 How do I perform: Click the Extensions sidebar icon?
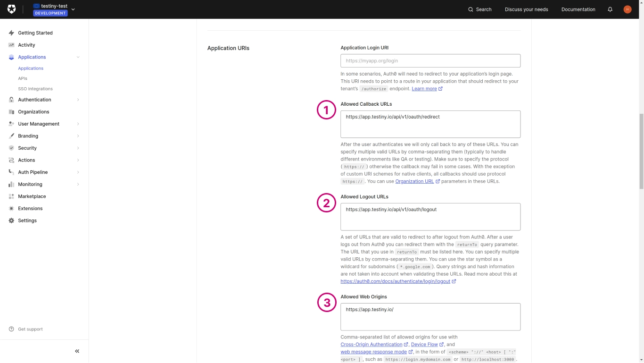pos(11,209)
